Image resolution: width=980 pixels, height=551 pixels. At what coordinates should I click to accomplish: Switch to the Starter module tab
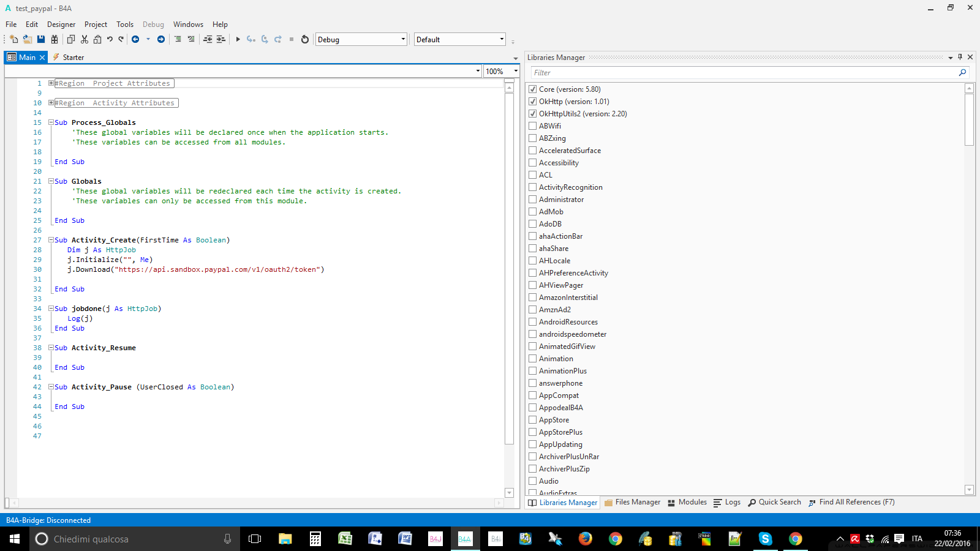pyautogui.click(x=73, y=58)
